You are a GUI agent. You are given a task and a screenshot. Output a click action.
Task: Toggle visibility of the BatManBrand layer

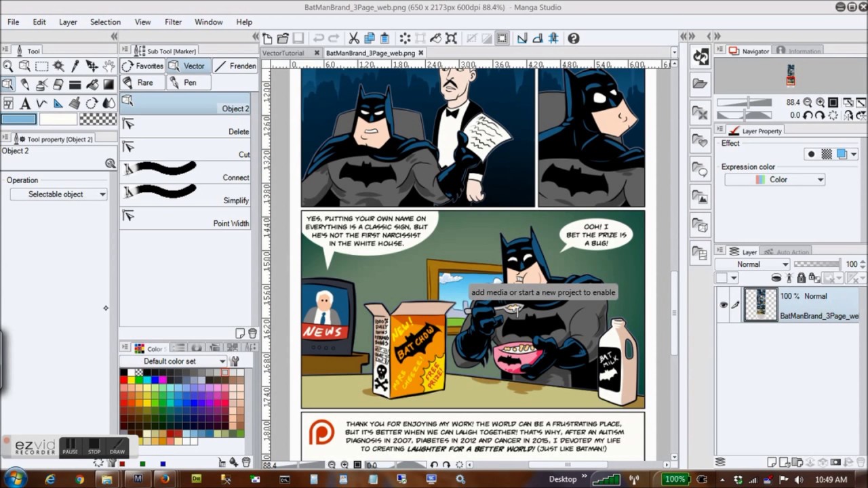tap(723, 305)
